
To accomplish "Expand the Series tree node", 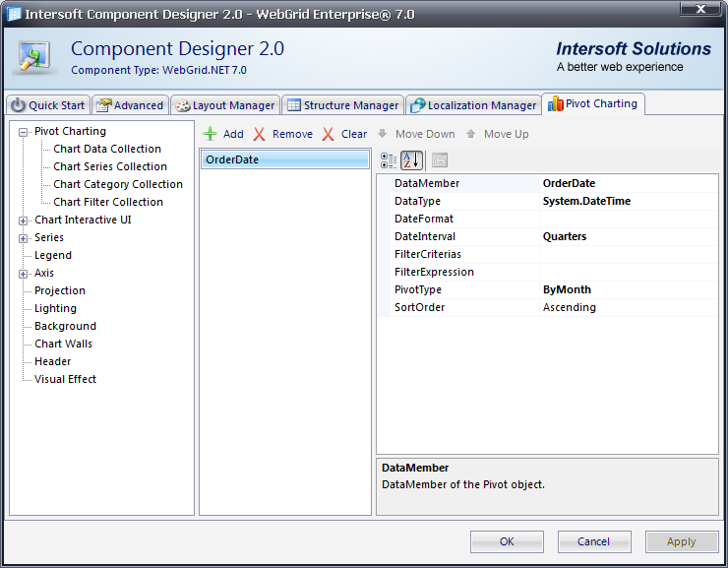I will (23, 238).
